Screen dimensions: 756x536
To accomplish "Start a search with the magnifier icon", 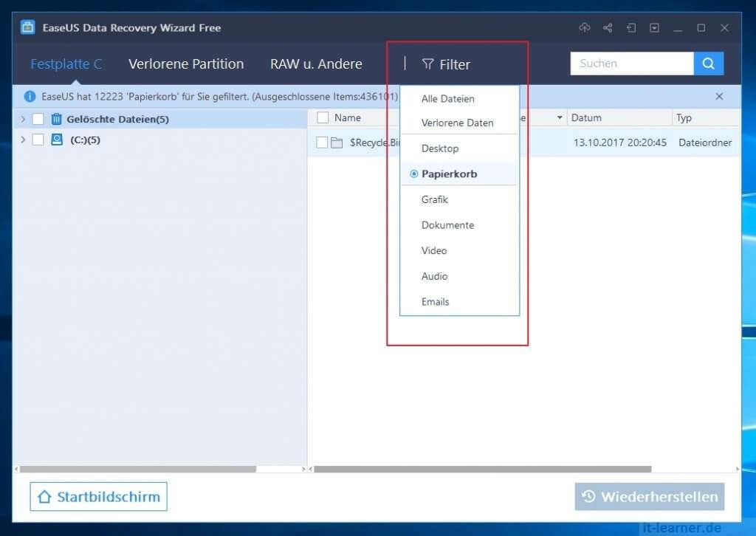I will [x=708, y=63].
